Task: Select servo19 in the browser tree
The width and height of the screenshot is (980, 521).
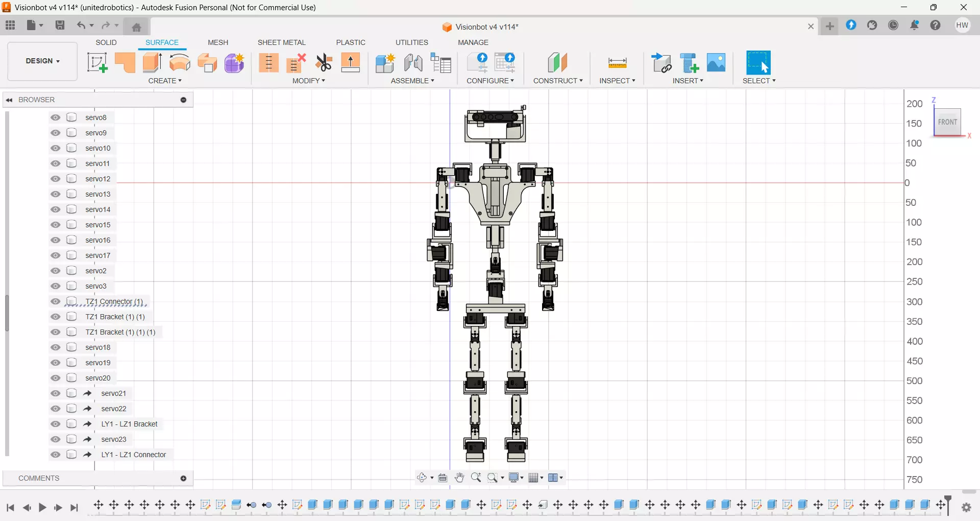Action: (98, 363)
